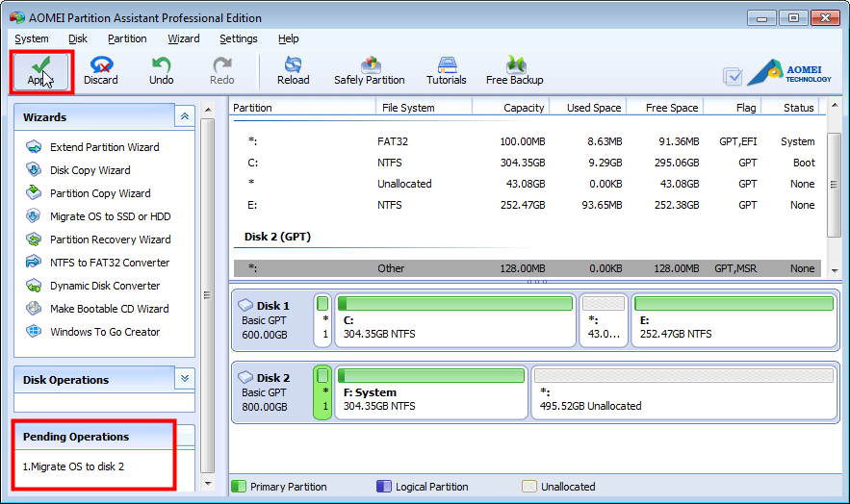Undo the last operation

(x=161, y=71)
